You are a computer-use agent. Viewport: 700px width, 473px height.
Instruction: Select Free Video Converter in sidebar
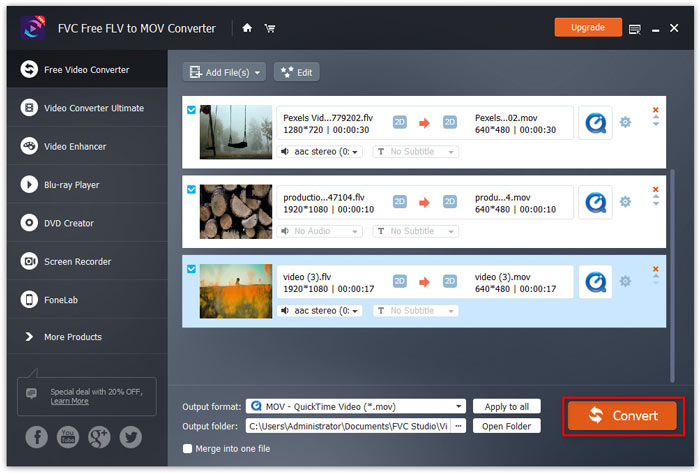coord(88,69)
